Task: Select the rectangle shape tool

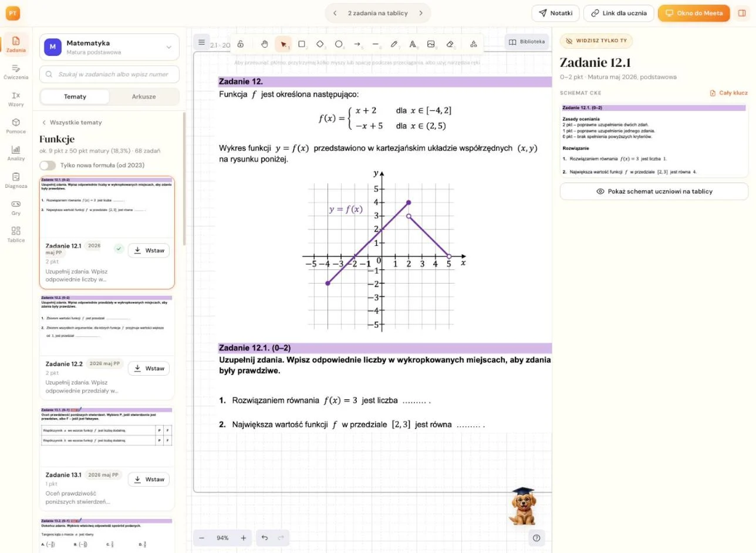Action: 302,44
